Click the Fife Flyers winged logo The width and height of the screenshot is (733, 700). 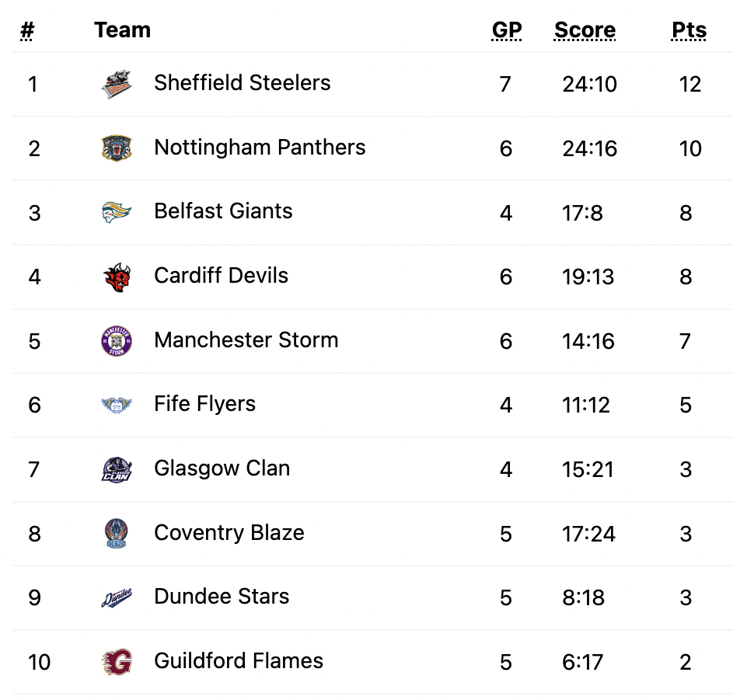point(117,405)
